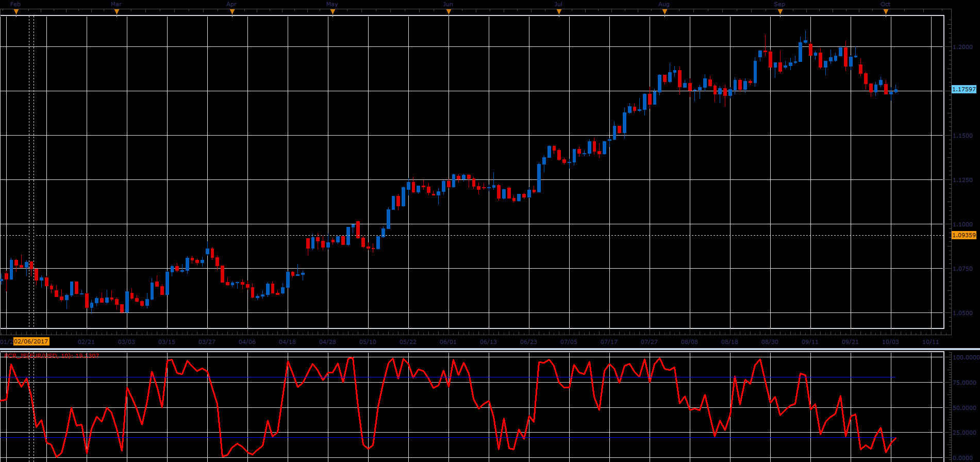
Task: Click the May month marker triangle
Action: 333,12
